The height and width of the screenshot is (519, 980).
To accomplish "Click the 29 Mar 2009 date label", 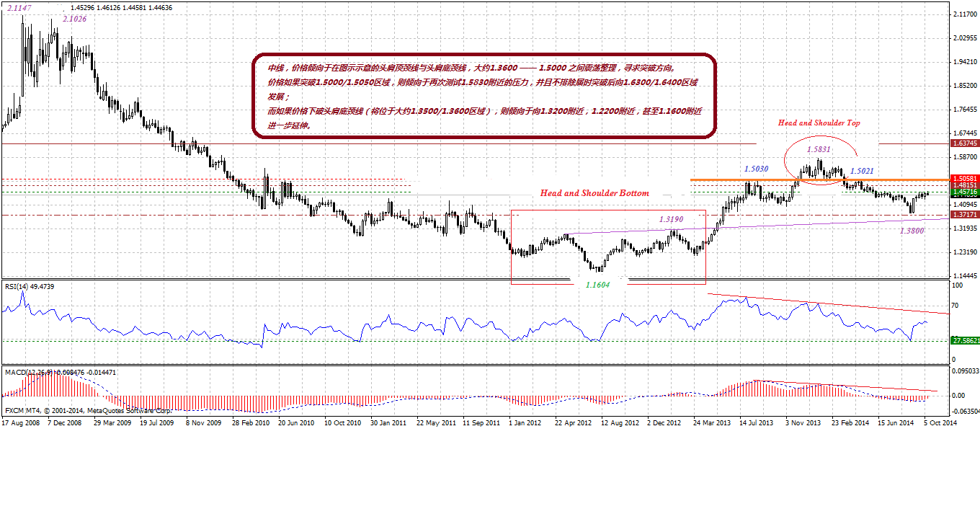I will 113,423.
